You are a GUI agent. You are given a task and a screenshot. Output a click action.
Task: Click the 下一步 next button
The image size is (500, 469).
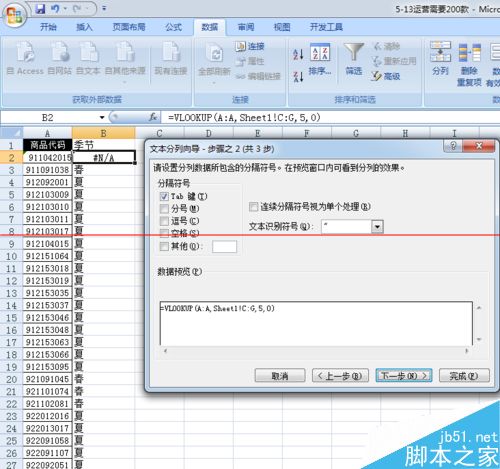click(x=404, y=376)
